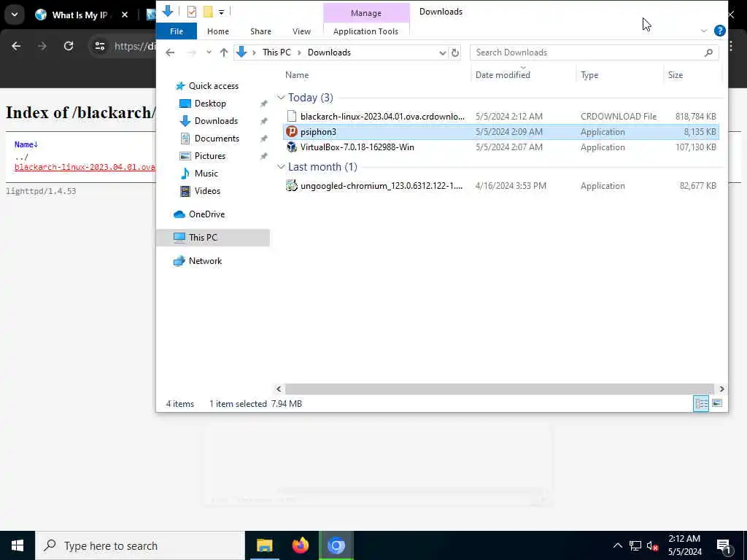Image resolution: width=747 pixels, height=560 pixels.
Task: Open the File ribbon tab
Action: [x=177, y=31]
